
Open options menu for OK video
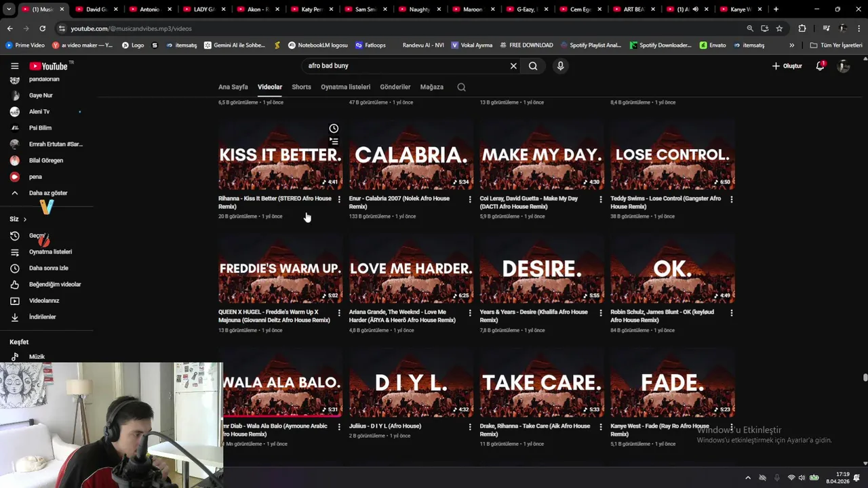(x=731, y=313)
